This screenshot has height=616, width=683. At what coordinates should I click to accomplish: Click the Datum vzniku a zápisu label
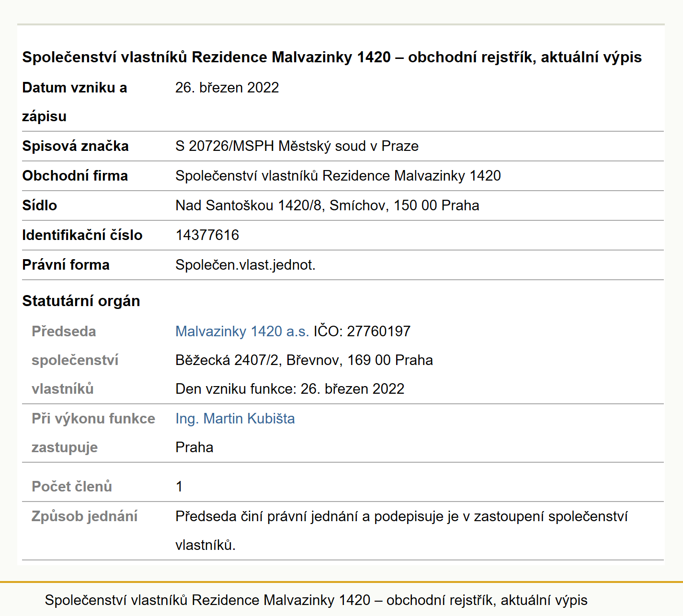coord(75,102)
